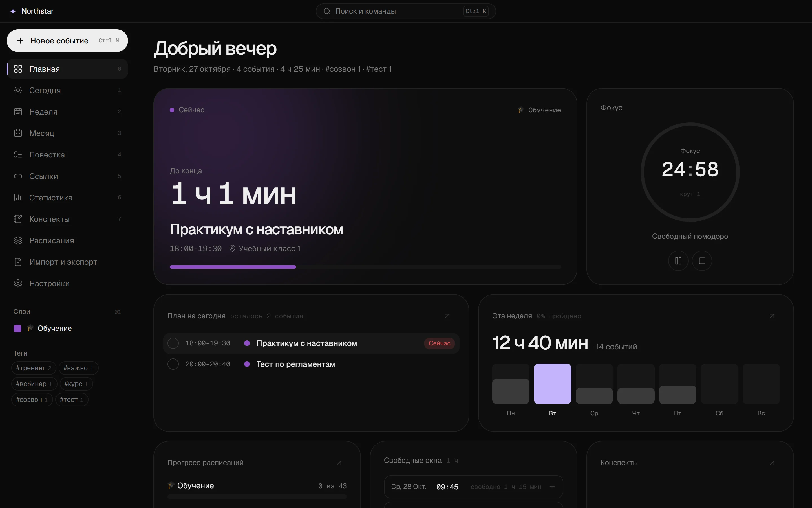Image resolution: width=812 pixels, height=508 pixels.
Task: Click Учебный класс 1 location text
Action: pyautogui.click(x=270, y=249)
